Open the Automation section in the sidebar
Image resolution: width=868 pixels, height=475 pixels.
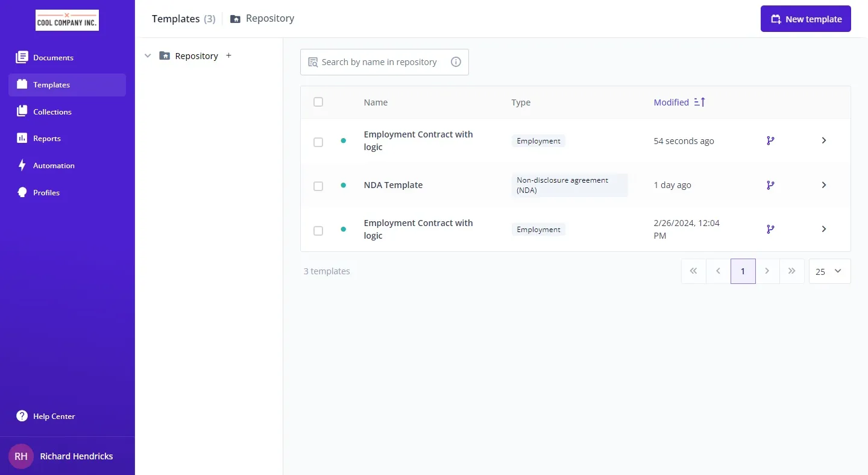pyautogui.click(x=54, y=166)
